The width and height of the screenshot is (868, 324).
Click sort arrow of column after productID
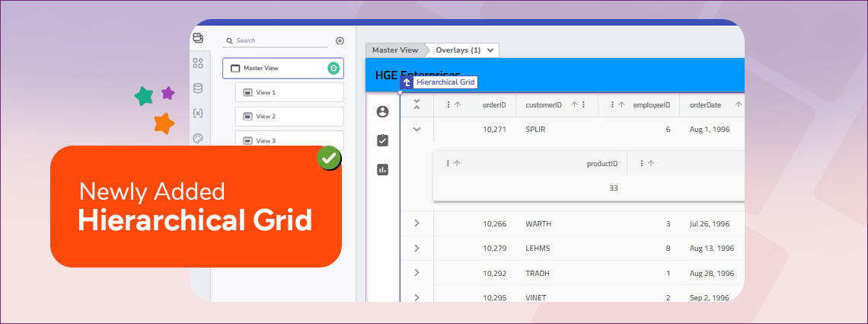coord(651,163)
